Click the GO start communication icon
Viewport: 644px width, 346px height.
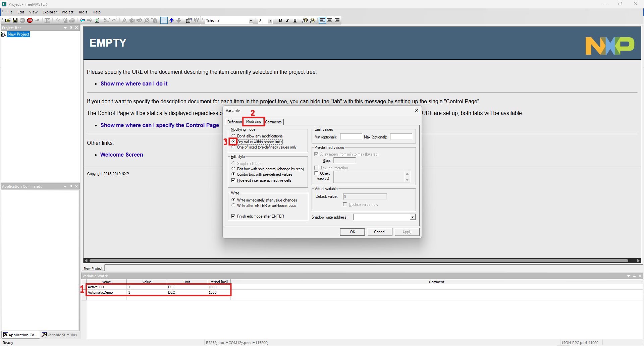[22, 20]
